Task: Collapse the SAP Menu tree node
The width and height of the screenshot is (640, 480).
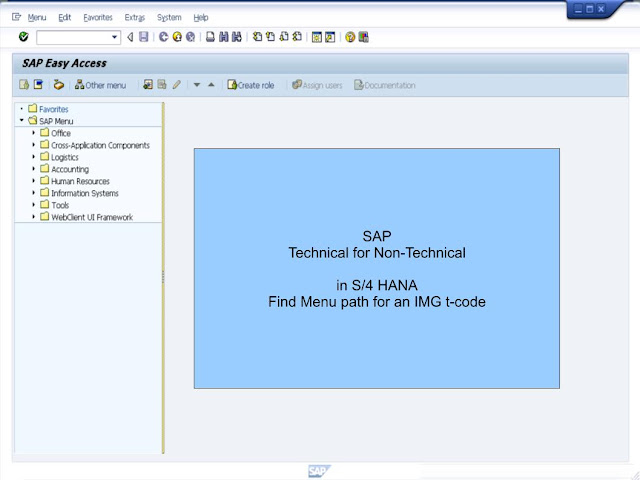Action: (x=22, y=120)
